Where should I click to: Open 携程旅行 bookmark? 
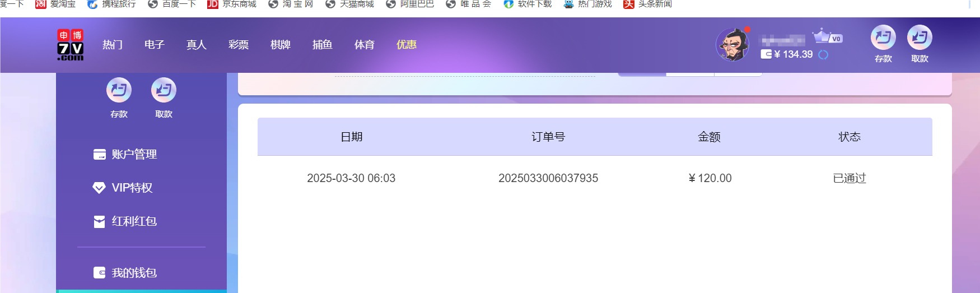(111, 4)
